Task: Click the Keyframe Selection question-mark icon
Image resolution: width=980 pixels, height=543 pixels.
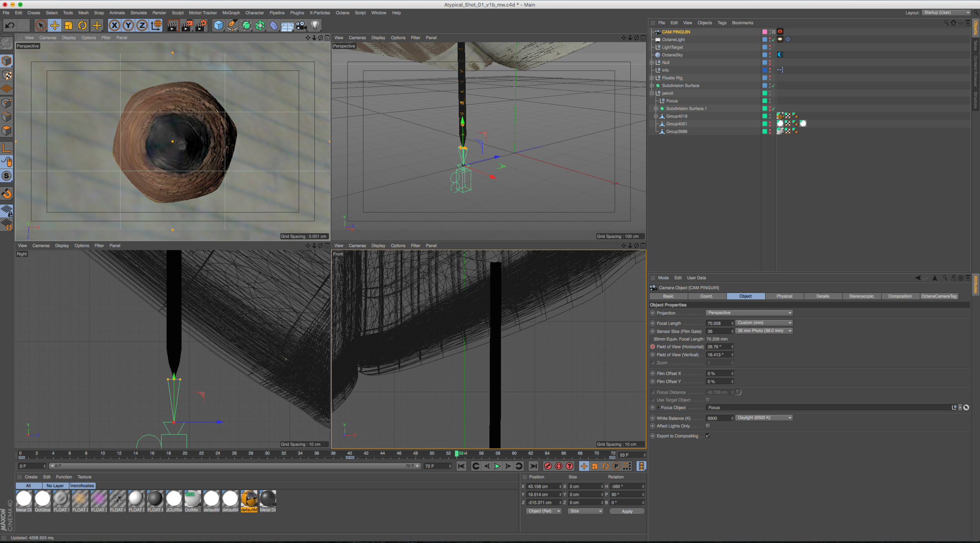Action: (569, 466)
